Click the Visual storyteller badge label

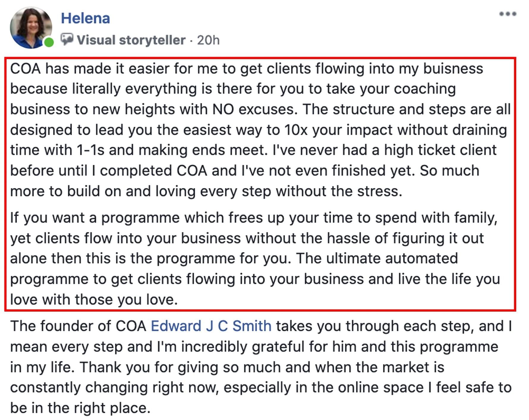pos(131,40)
